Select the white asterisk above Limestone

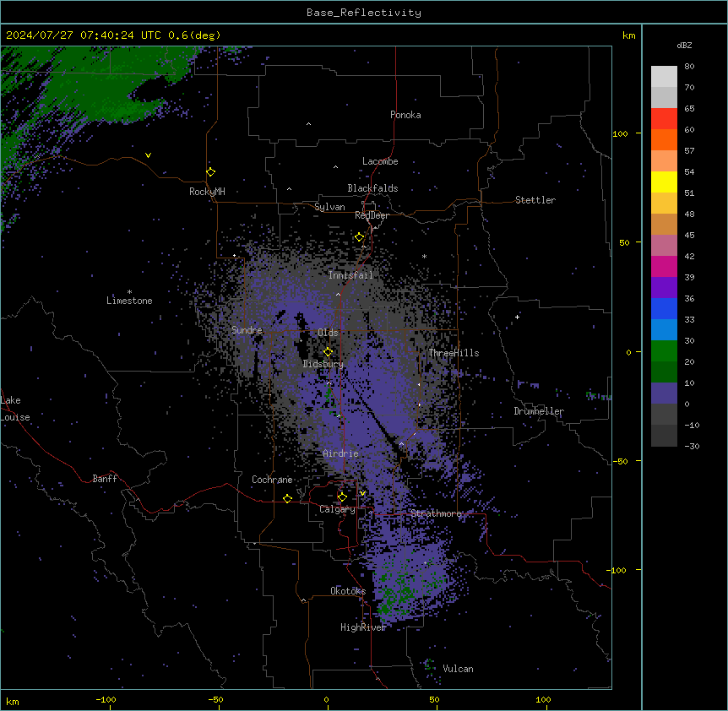coord(129,292)
